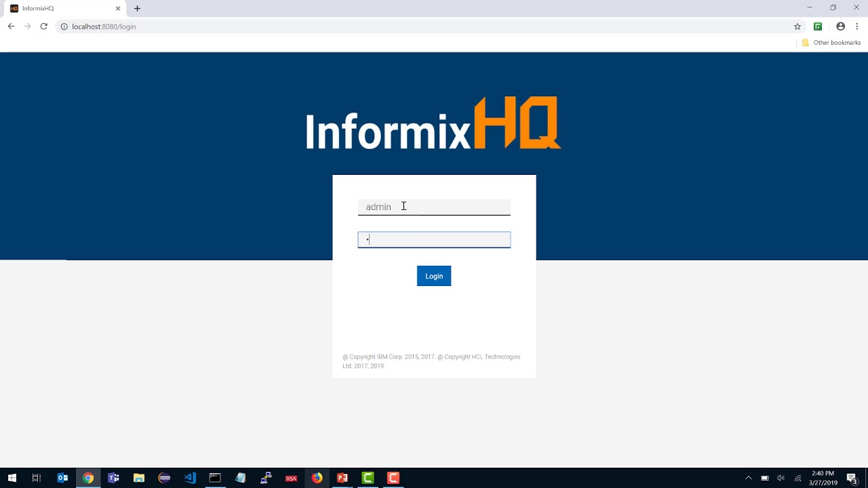Reload the InformixHQ login page

[x=43, y=26]
